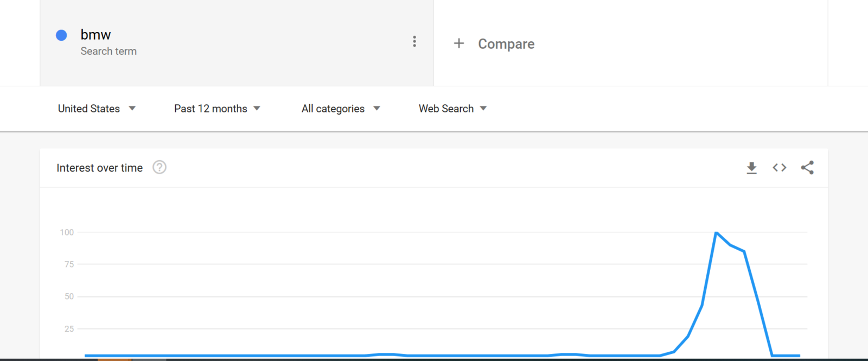This screenshot has width=868, height=361.
Task: Click the Search term label under bmw
Action: pos(108,51)
